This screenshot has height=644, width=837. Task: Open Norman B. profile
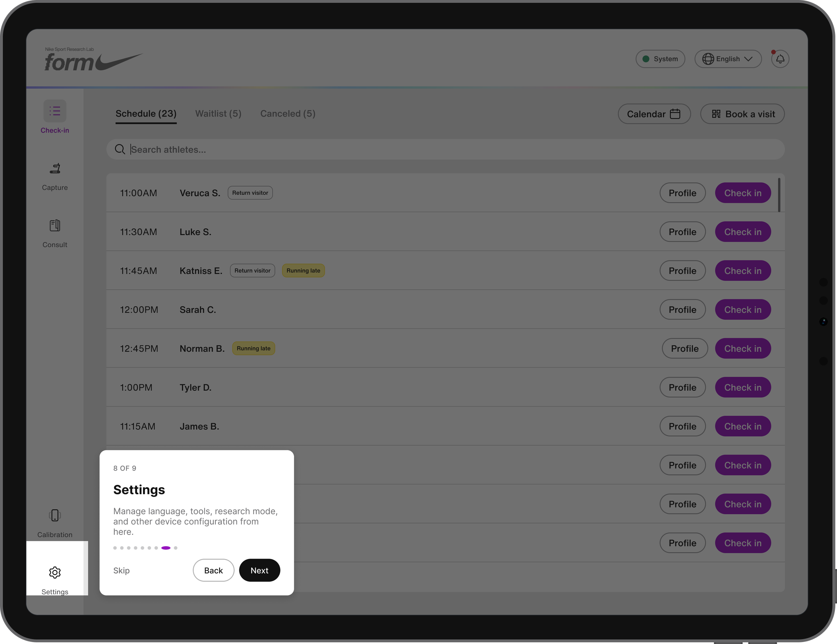(685, 348)
